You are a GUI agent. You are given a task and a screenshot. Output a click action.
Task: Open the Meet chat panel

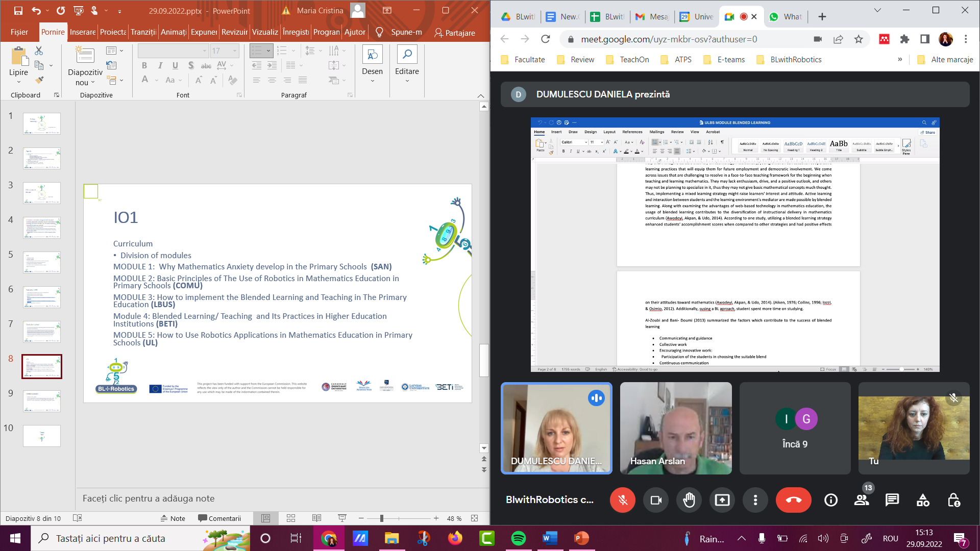tap(892, 500)
